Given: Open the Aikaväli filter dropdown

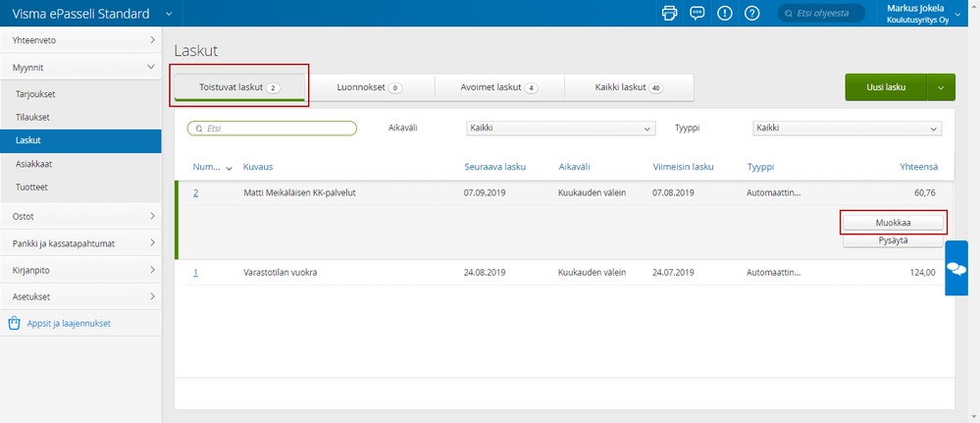Looking at the screenshot, I should pos(560,129).
